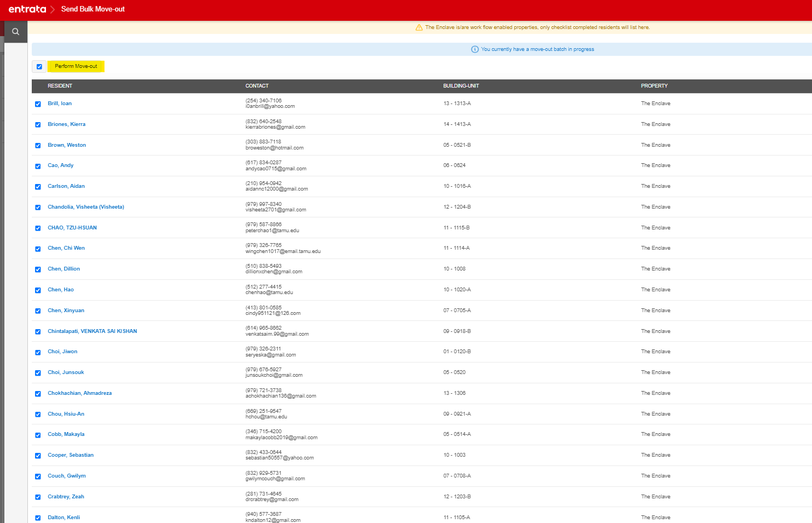Viewport: 812px width, 523px height.
Task: Toggle the checkbox for Brown, Weston
Action: coord(38,146)
